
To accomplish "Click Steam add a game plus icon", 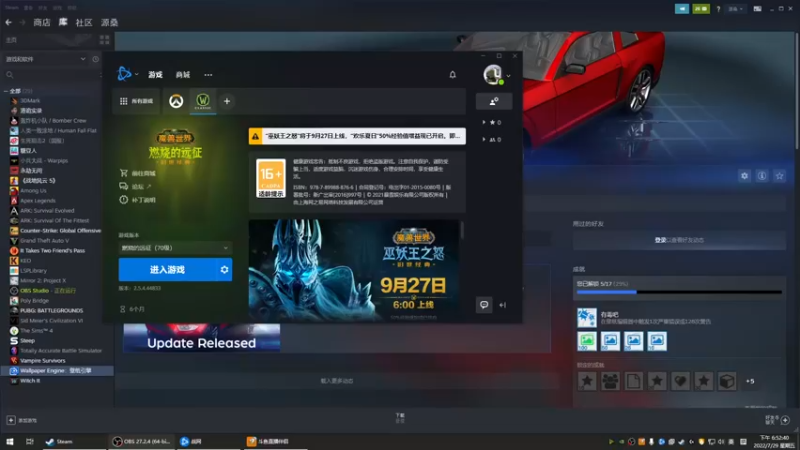I will [x=11, y=420].
